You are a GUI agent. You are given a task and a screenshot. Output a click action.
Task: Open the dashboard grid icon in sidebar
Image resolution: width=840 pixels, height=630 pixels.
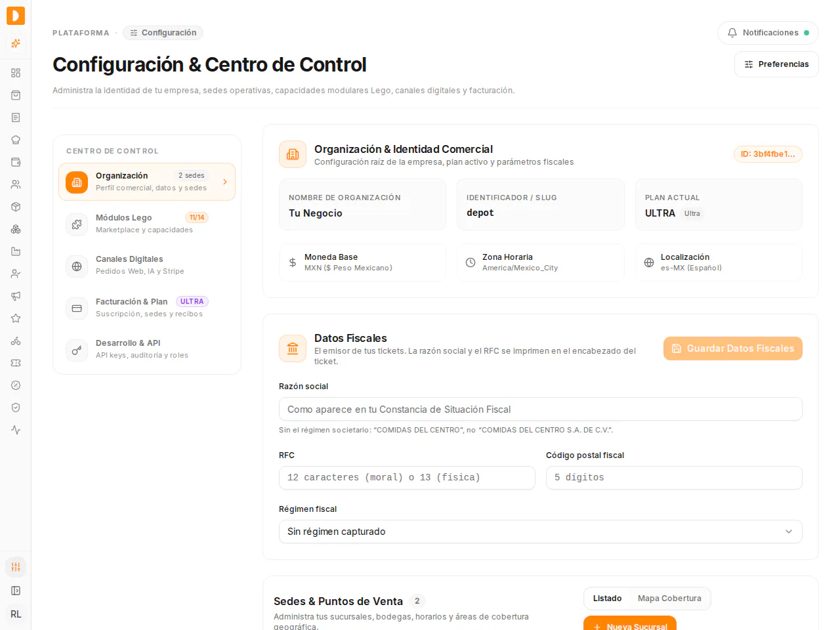click(16, 73)
